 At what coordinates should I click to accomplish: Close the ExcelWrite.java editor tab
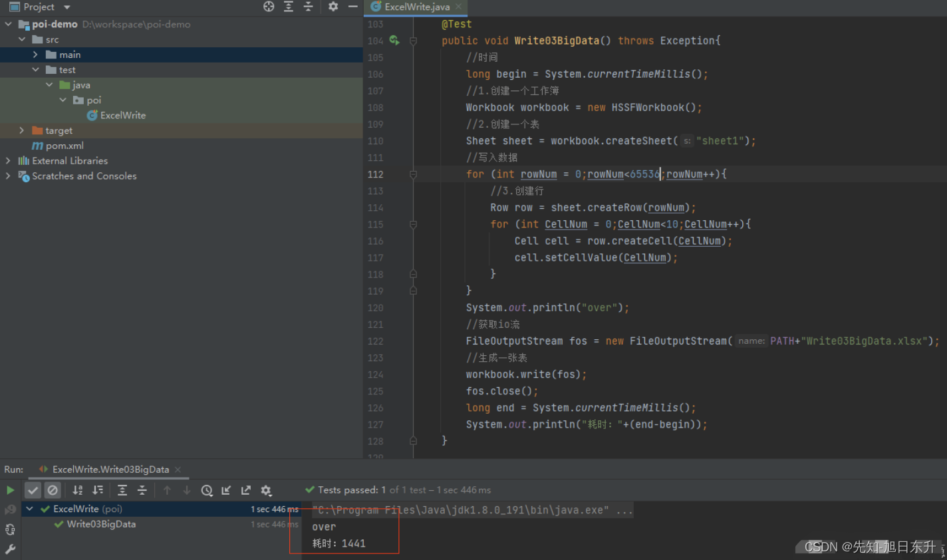click(458, 7)
